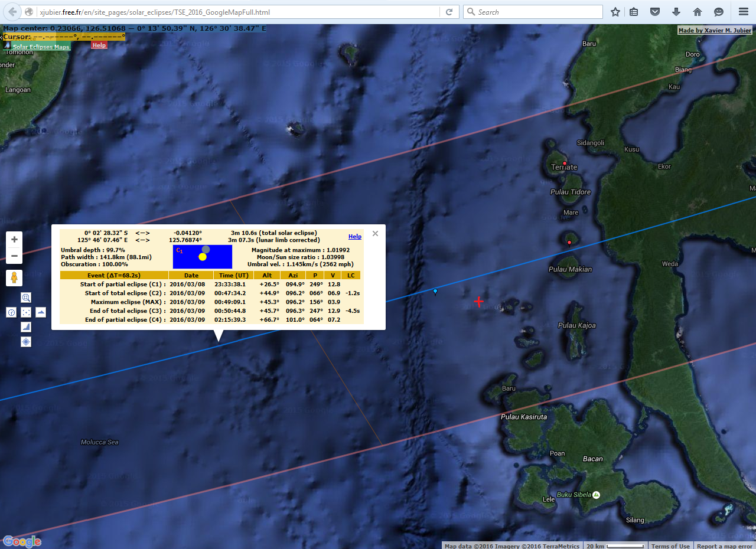Image resolution: width=756 pixels, height=549 pixels.
Task: Select Start of total eclipse (C2) label
Action: (125, 293)
